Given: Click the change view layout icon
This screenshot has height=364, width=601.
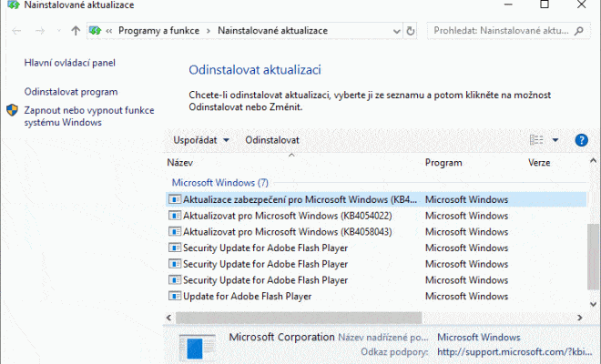Looking at the screenshot, I should click(x=536, y=140).
